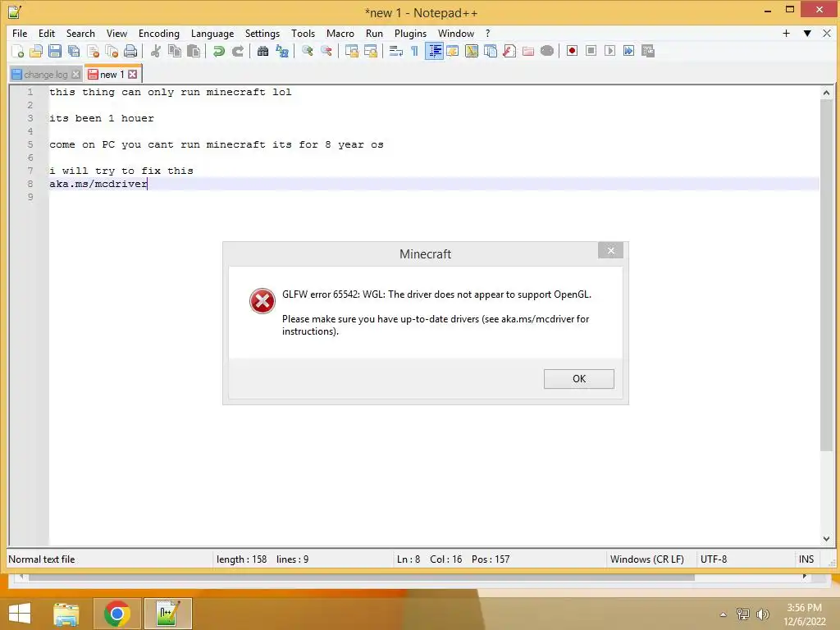Toggle the Indent Guide toolbar button
This screenshot has width=840, height=630.
click(x=434, y=51)
